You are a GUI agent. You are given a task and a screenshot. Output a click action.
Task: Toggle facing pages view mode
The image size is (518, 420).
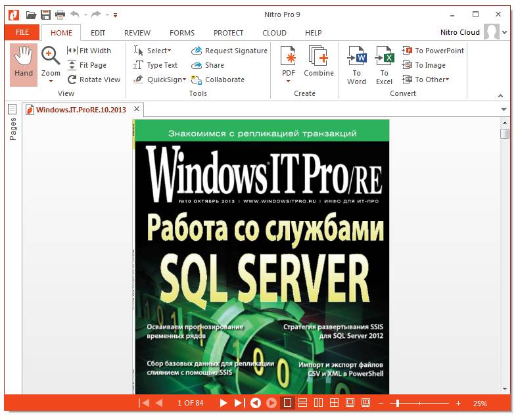coord(319,403)
